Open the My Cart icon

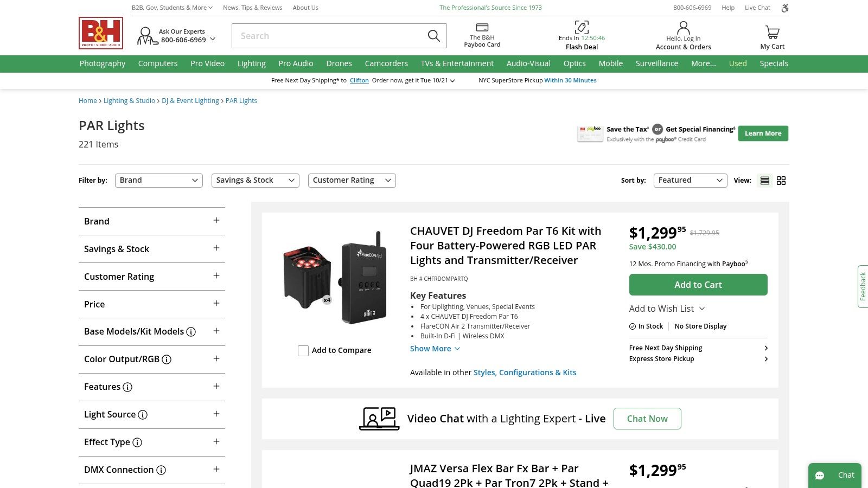[772, 33]
